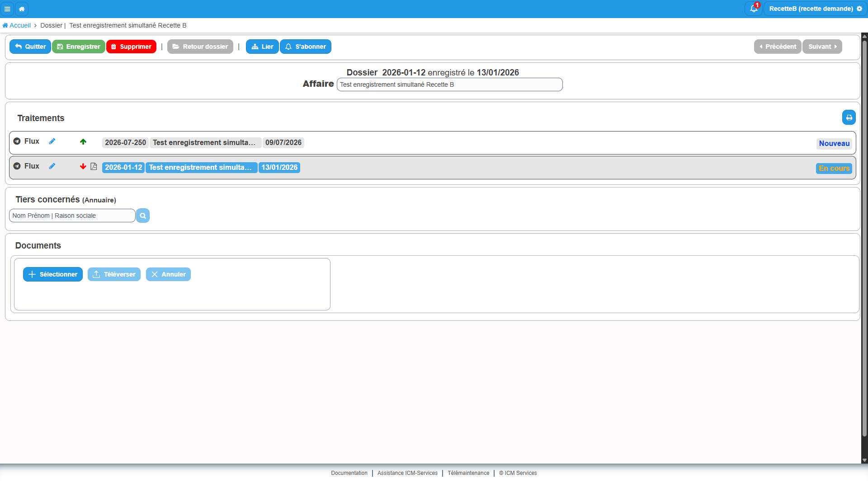Click the En cours status badge
The image size is (868, 488).
click(x=834, y=169)
